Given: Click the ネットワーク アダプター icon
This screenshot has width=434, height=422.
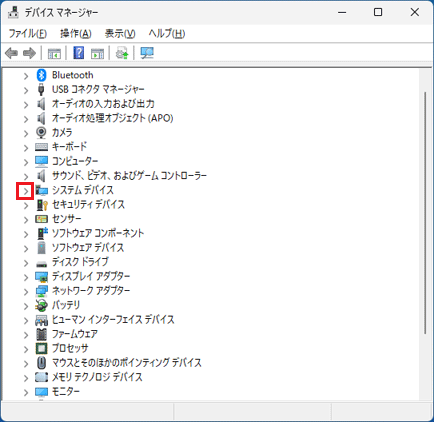Looking at the screenshot, I should (x=41, y=291).
